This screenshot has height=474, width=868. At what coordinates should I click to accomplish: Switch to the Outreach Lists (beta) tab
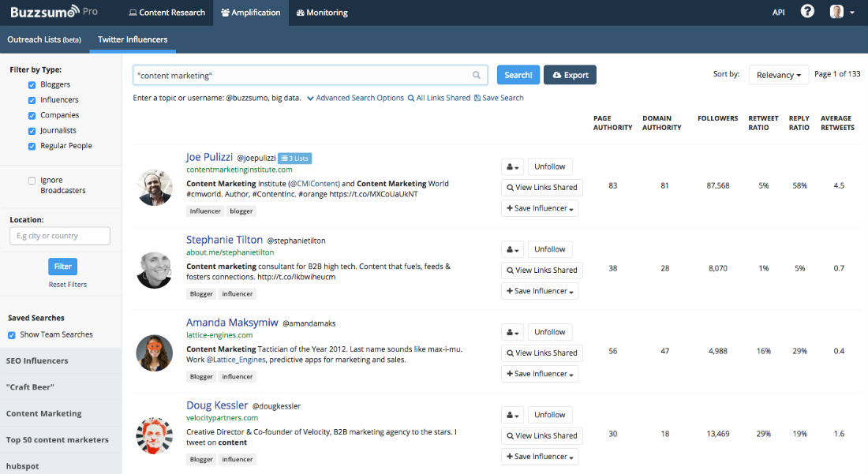pyautogui.click(x=44, y=39)
